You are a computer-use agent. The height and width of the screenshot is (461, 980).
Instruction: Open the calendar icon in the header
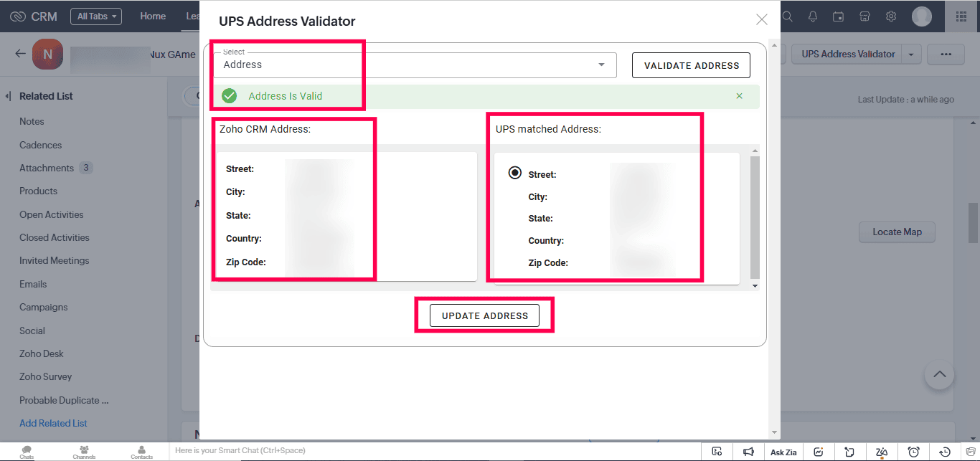[839, 16]
